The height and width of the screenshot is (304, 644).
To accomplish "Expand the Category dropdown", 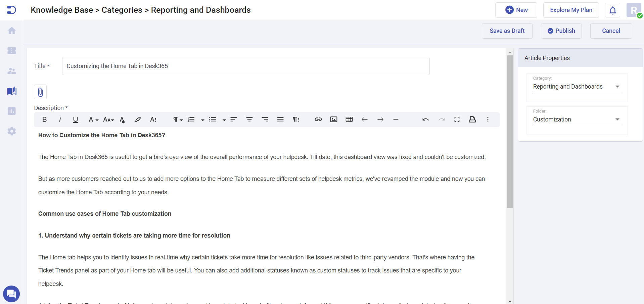I will coord(577,87).
